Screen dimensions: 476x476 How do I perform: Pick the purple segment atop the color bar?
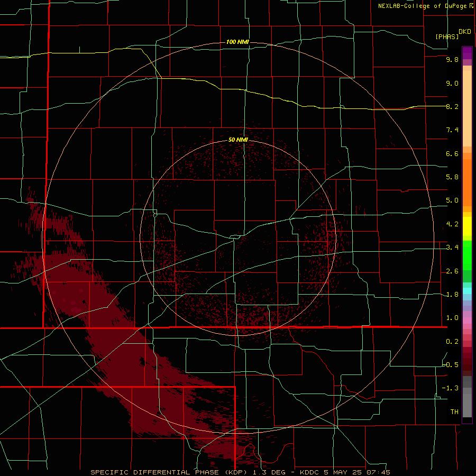[467, 53]
